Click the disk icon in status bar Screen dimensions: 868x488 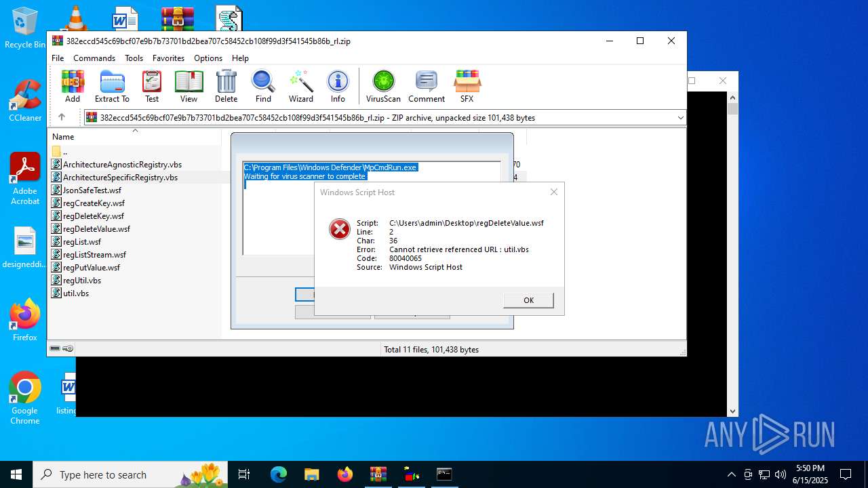coord(55,348)
